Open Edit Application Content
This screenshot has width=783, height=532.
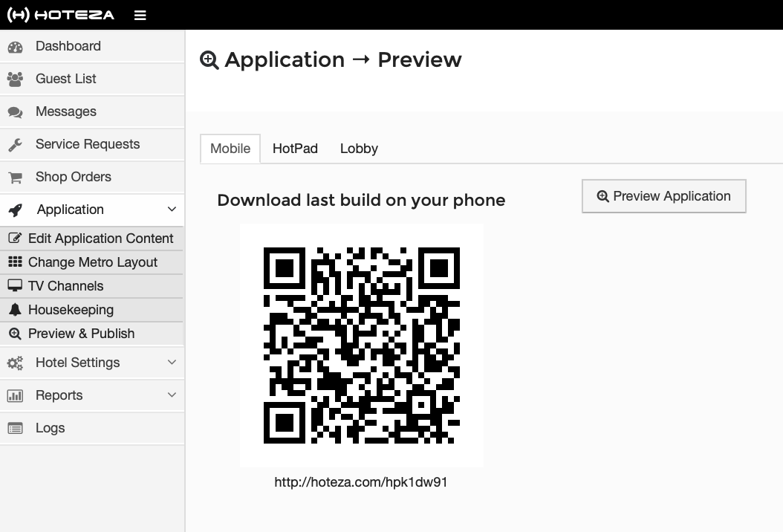(x=92, y=239)
